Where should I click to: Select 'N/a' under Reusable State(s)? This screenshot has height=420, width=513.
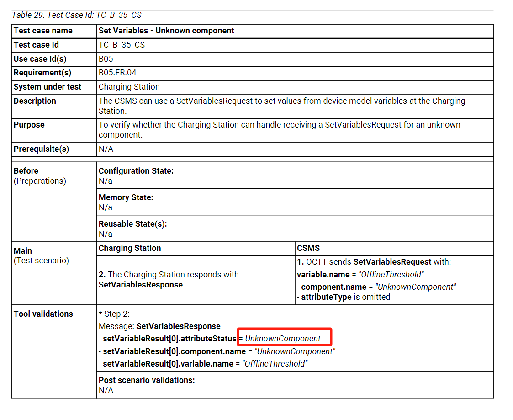[x=106, y=234]
